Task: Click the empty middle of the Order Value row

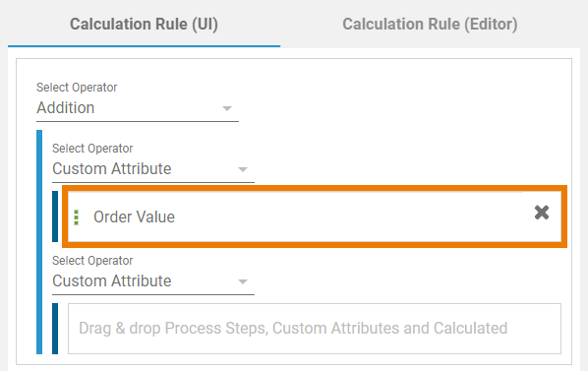Action: pyautogui.click(x=352, y=216)
